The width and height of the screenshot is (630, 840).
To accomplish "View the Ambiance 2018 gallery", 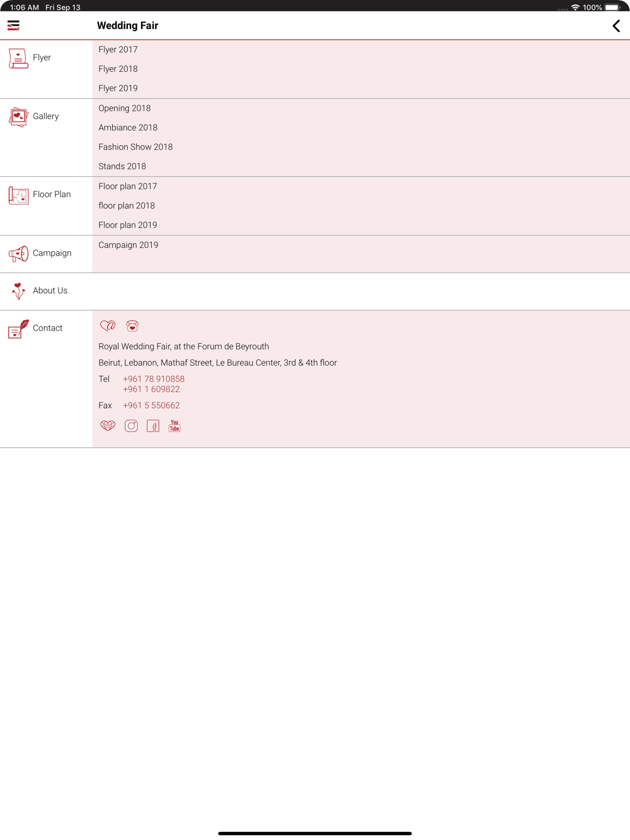I will pyautogui.click(x=128, y=127).
